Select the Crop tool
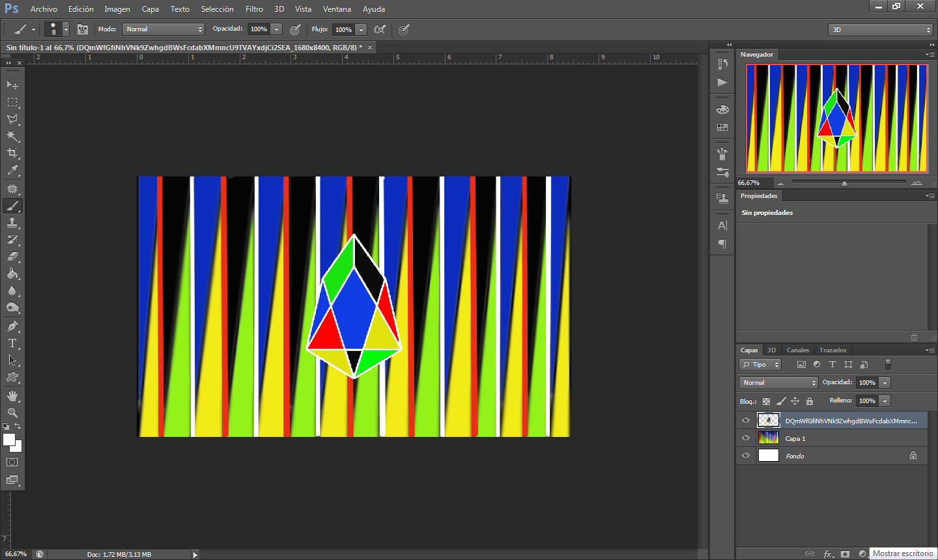Screen dimensions: 938x560 12,153
